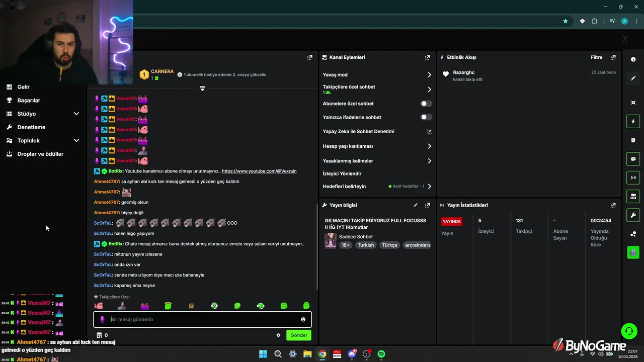Click İzleyici Yönlendir action

tap(342, 174)
